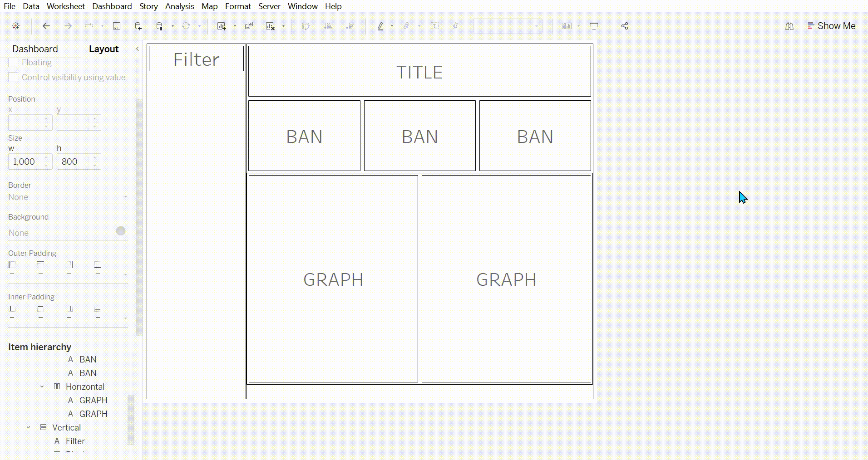
Task: Click the Show/Hide Cards icon
Action: pos(567,26)
